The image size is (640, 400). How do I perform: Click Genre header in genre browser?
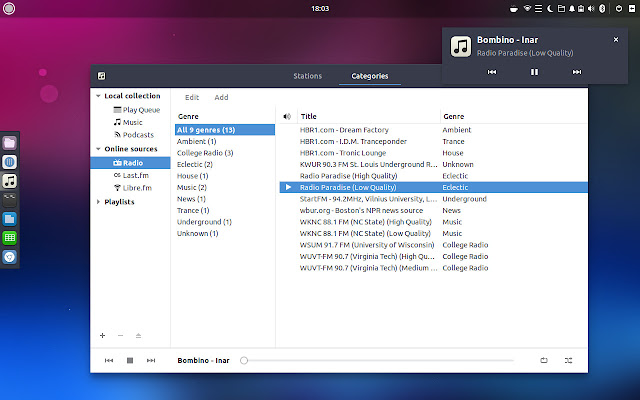coord(188,116)
